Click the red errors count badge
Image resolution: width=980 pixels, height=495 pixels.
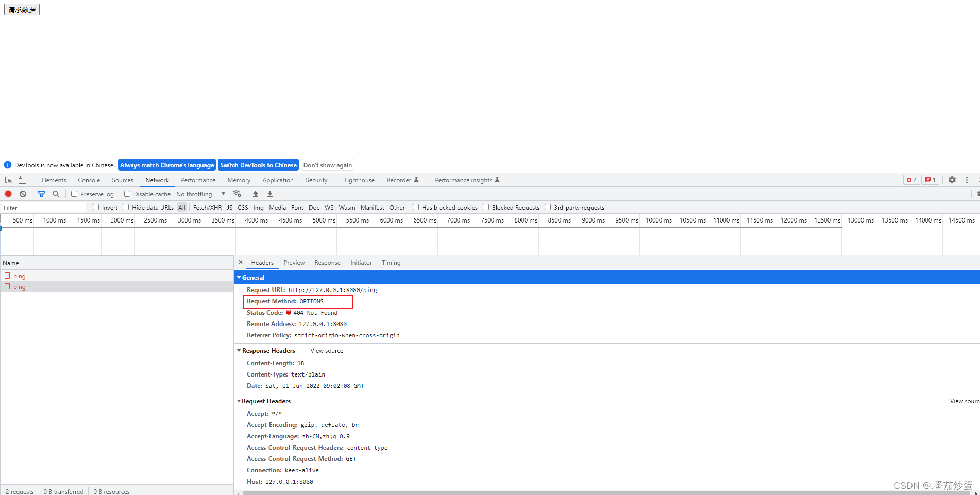point(911,180)
